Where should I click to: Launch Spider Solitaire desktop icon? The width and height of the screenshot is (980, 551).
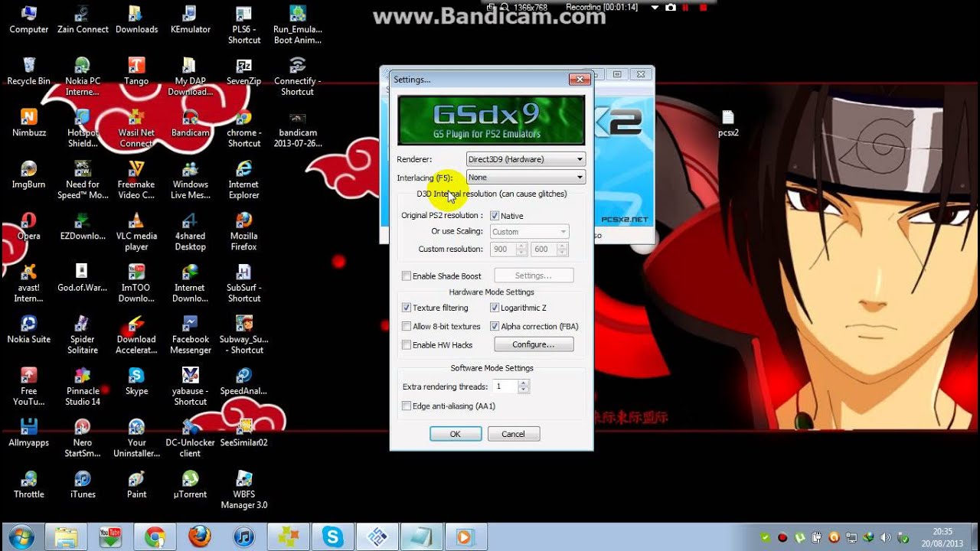point(83,334)
